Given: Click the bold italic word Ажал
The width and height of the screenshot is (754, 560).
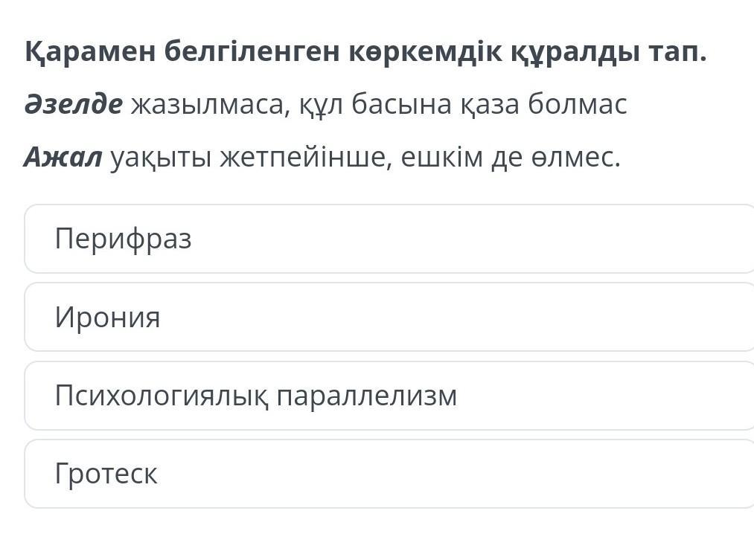Looking at the screenshot, I should click(x=63, y=157).
